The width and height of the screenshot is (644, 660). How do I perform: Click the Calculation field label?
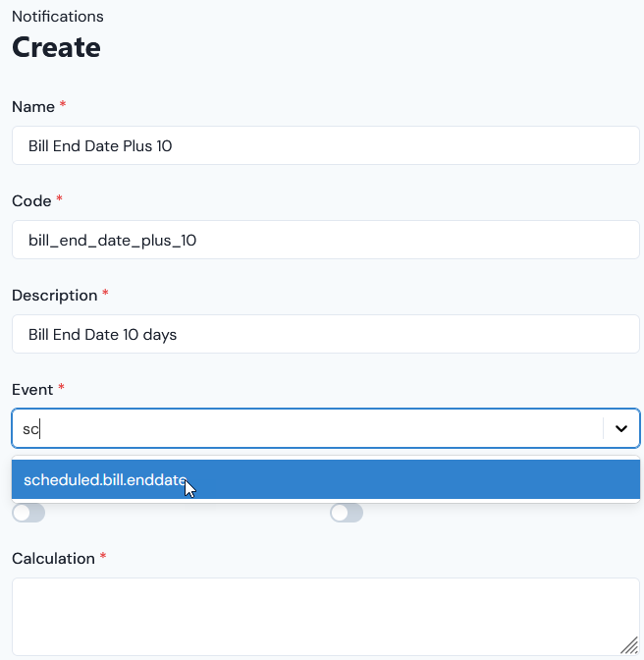pyautogui.click(x=53, y=559)
